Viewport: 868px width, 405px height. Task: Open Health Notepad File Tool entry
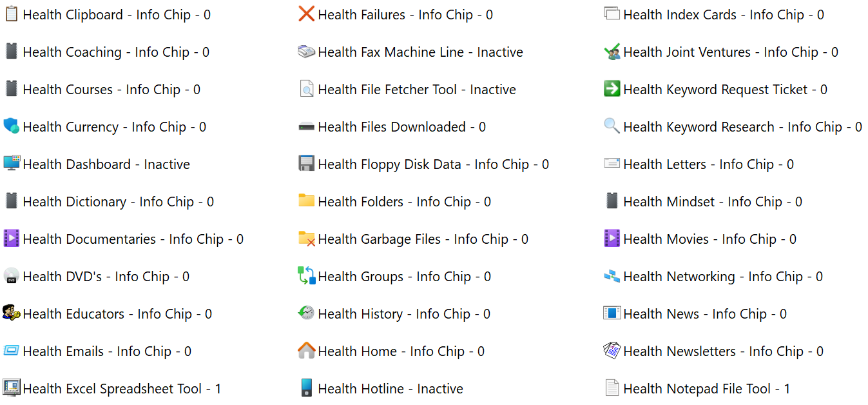[706, 389]
